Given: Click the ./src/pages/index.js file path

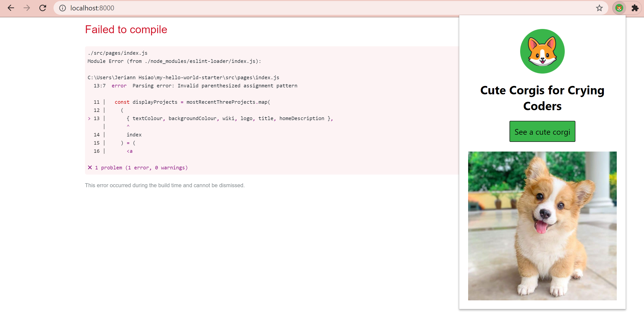Looking at the screenshot, I should point(117,53).
